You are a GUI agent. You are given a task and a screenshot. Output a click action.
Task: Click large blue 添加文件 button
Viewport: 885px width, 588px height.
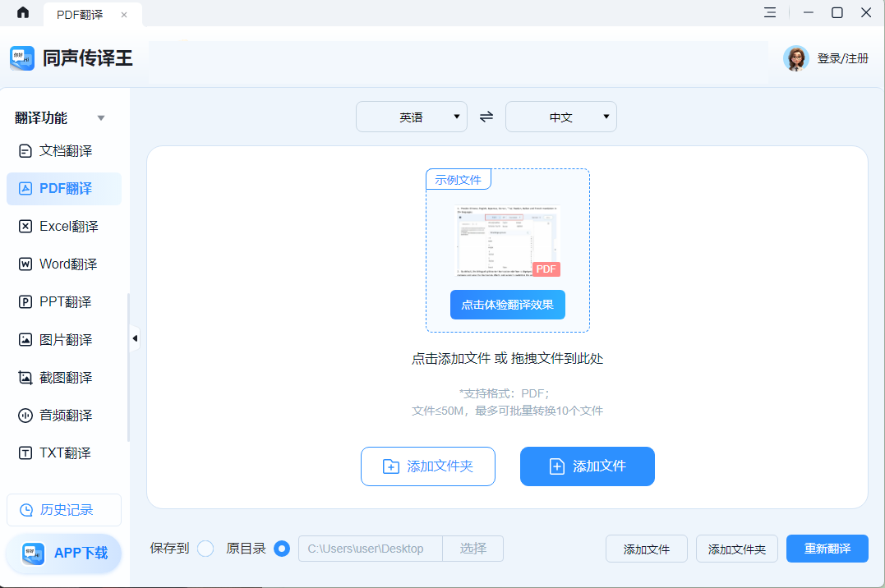(587, 466)
